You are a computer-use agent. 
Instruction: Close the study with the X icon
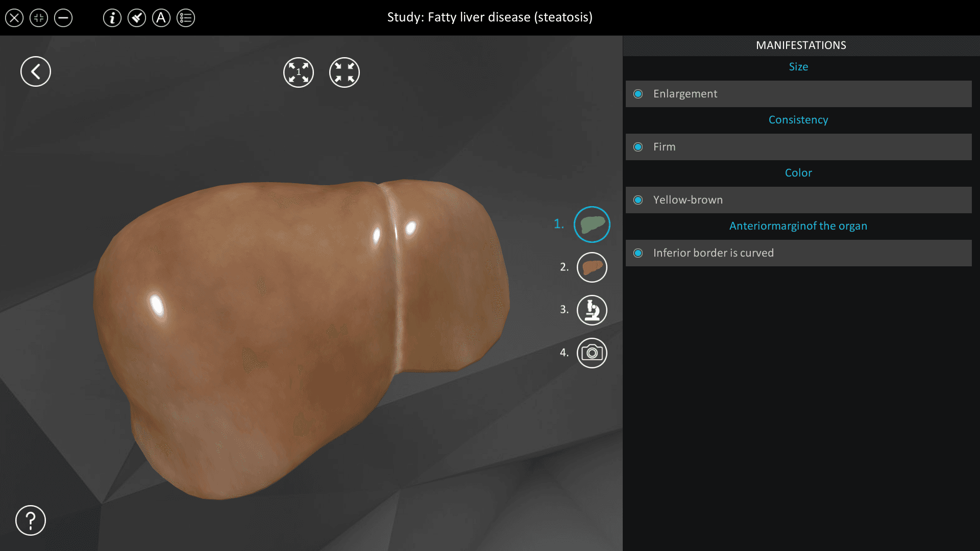click(x=14, y=18)
